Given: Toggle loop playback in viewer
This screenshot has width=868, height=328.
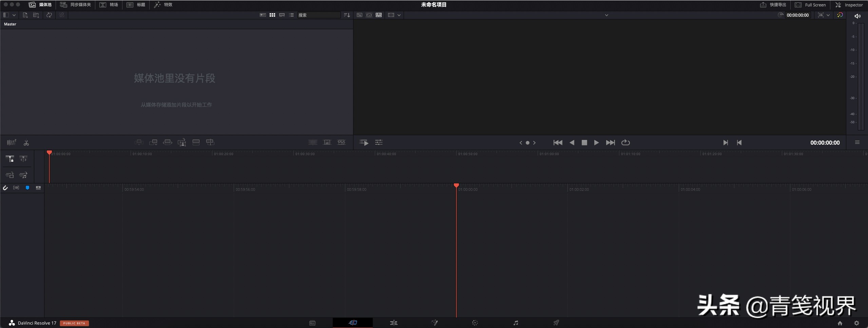Looking at the screenshot, I should tap(625, 143).
